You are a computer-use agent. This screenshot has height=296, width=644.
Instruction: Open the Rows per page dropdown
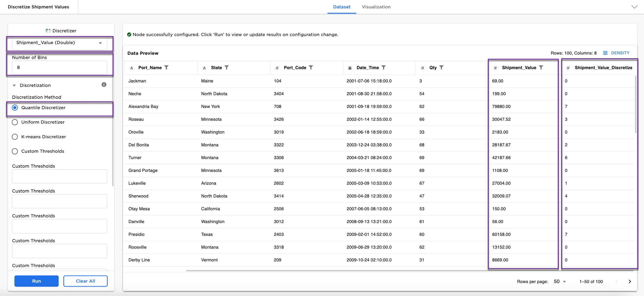click(559, 281)
